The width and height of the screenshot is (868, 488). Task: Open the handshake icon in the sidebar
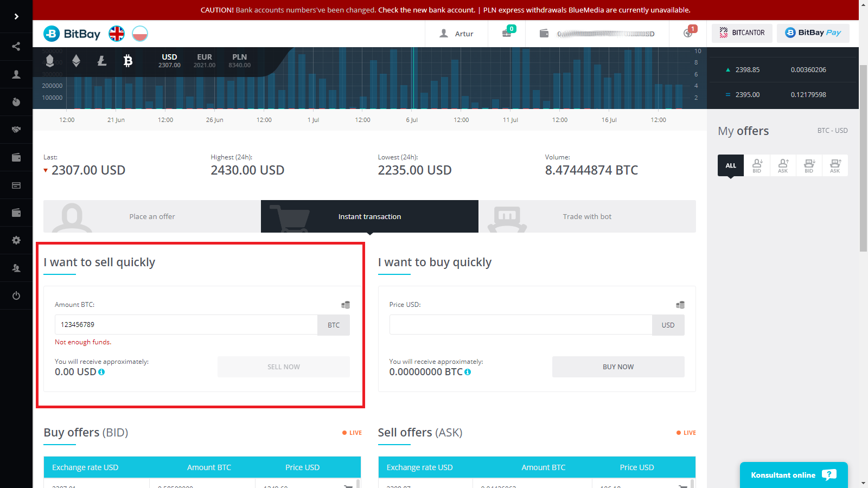point(16,130)
